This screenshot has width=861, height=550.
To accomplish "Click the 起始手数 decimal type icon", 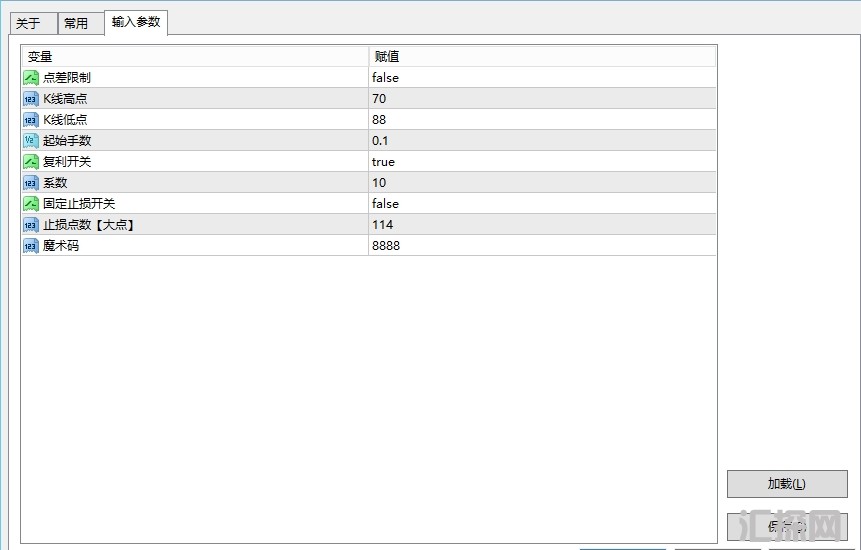I will pos(31,140).
